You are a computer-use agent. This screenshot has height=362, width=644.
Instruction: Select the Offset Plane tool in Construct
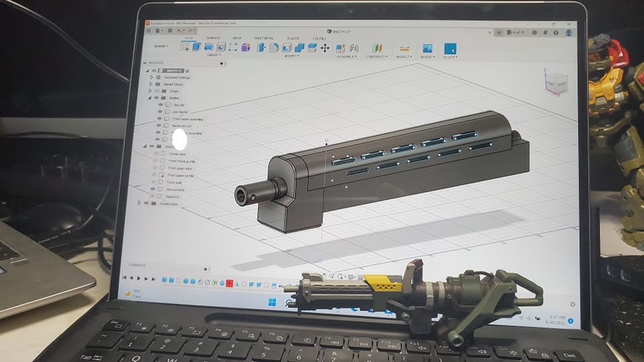click(376, 48)
